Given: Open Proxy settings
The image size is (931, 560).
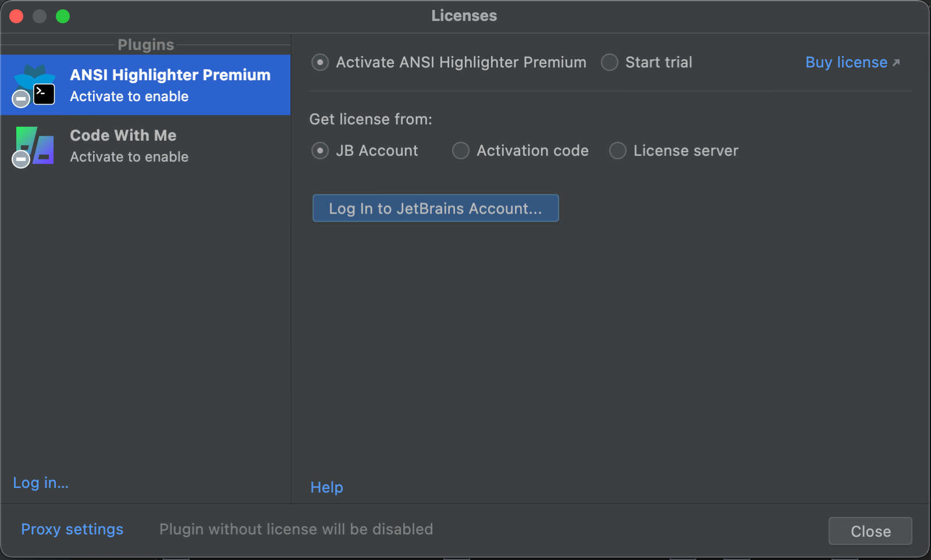Looking at the screenshot, I should pos(72,529).
